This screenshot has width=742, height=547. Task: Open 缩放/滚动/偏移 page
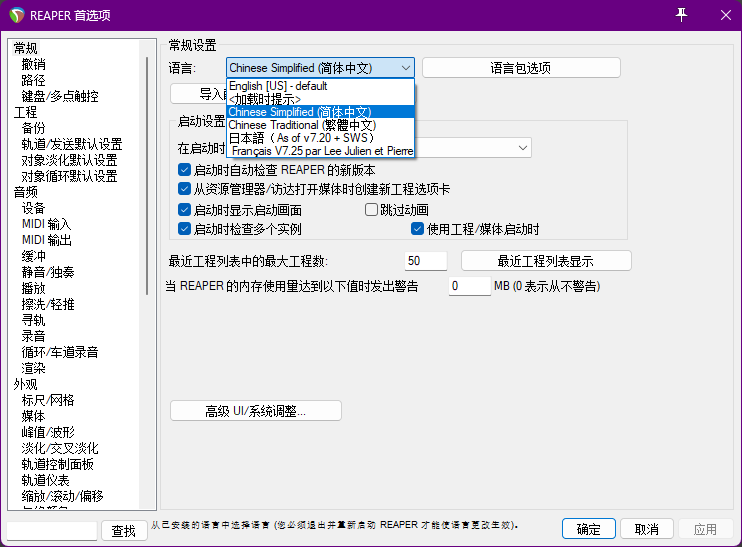[x=62, y=496]
